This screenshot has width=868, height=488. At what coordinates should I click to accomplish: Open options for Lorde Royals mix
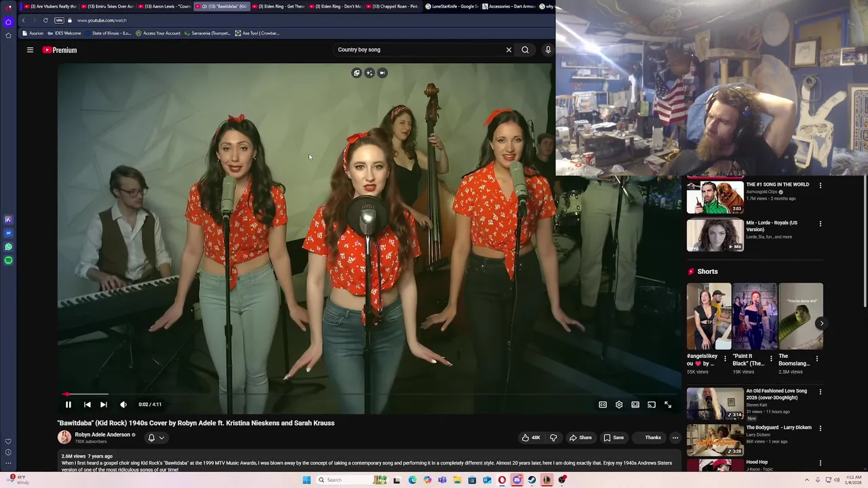click(x=820, y=224)
